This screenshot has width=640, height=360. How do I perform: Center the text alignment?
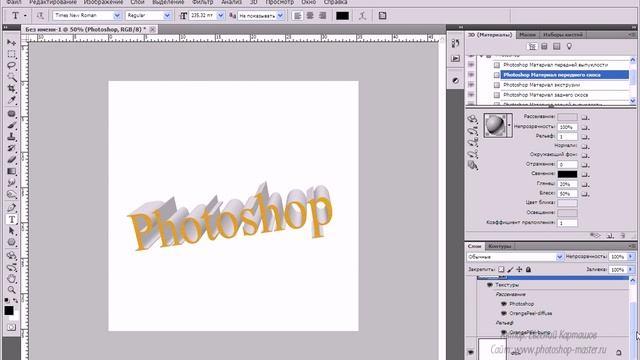tap(310, 16)
